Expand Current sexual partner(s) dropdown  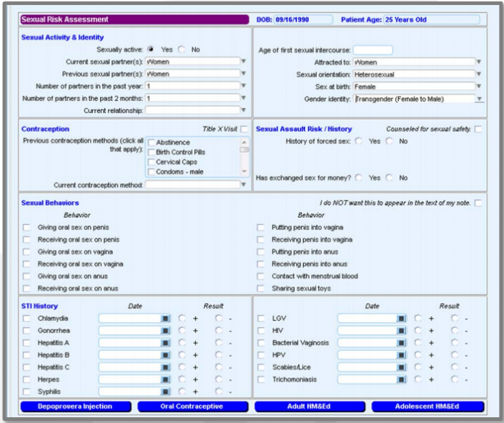tap(243, 61)
